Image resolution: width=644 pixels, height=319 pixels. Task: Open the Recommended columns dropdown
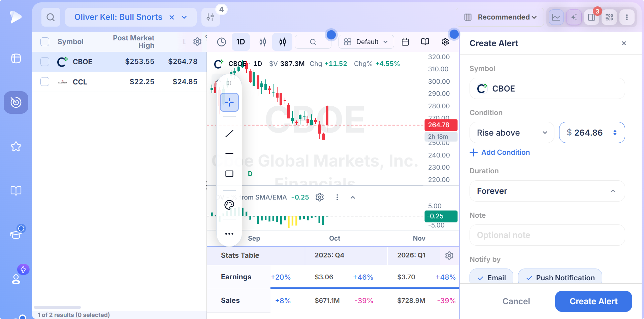tap(500, 17)
